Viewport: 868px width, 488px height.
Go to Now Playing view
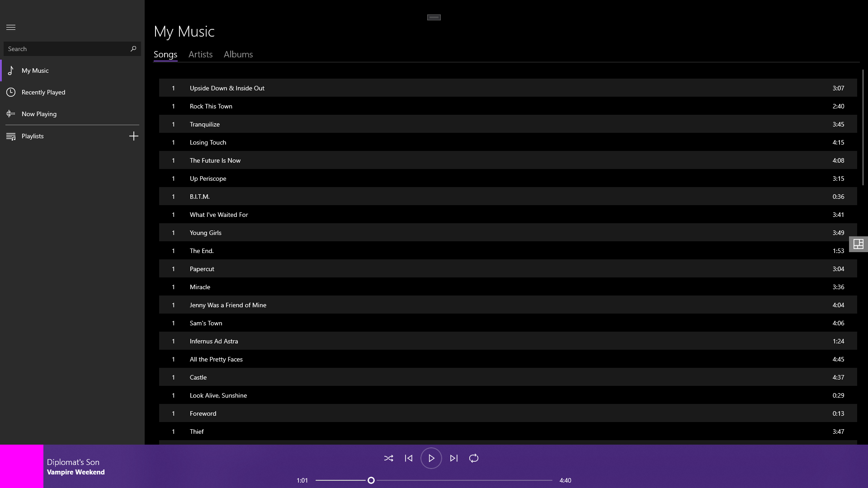(39, 114)
